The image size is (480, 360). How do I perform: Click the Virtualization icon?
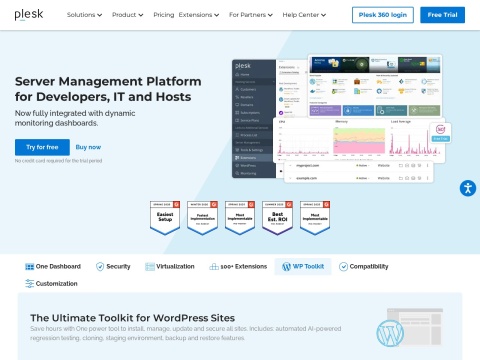150,267
